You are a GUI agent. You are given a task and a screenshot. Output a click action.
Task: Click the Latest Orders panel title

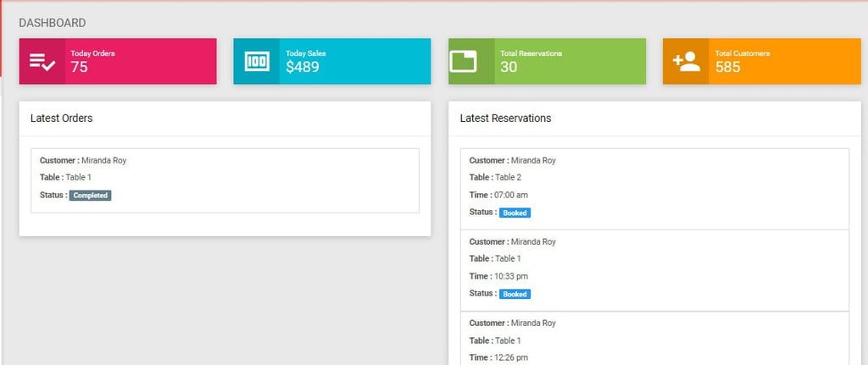61,119
